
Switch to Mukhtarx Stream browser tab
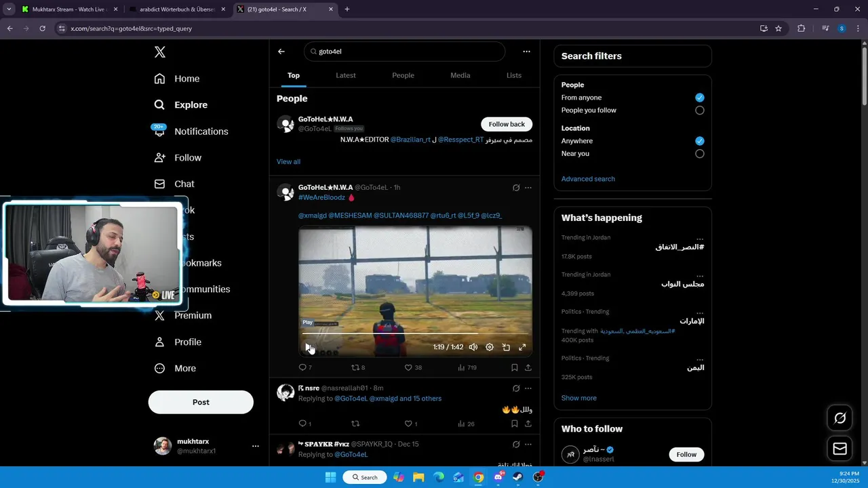[68, 9]
